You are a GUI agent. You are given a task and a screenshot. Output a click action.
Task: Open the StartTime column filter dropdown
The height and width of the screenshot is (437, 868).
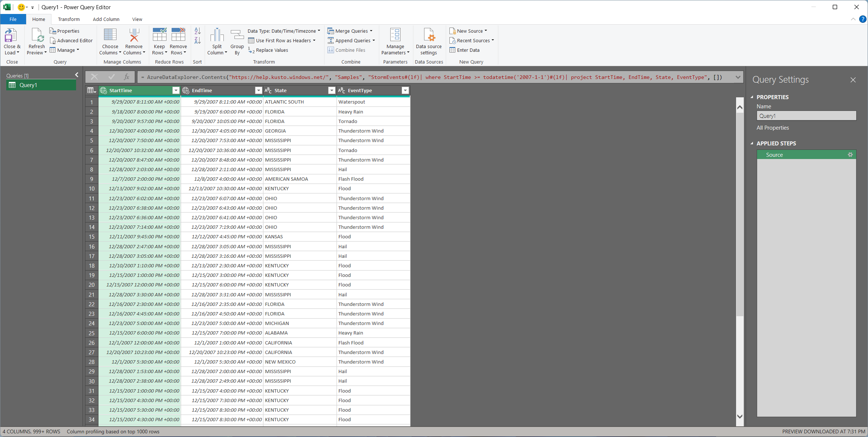pyautogui.click(x=176, y=91)
